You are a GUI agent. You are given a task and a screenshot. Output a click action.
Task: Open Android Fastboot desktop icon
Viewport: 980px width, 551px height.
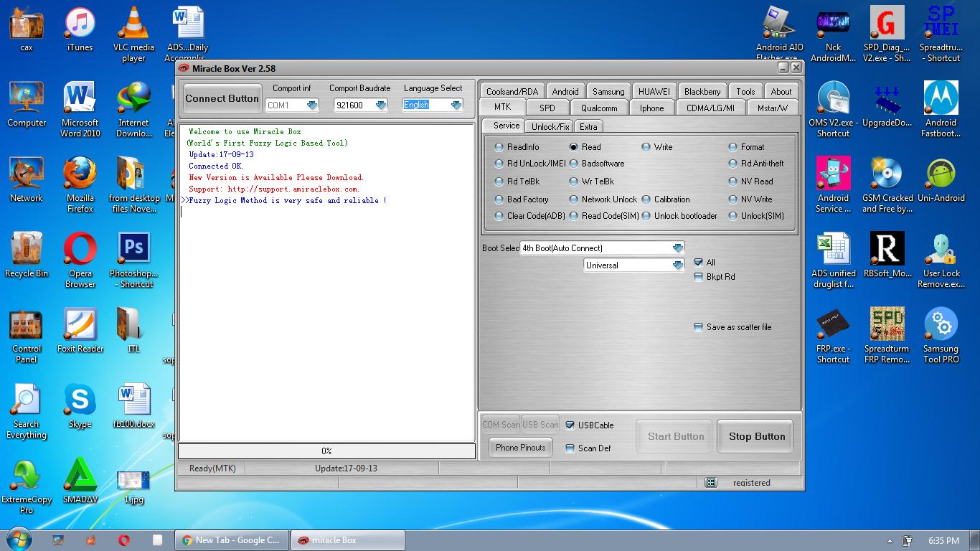[x=941, y=110]
